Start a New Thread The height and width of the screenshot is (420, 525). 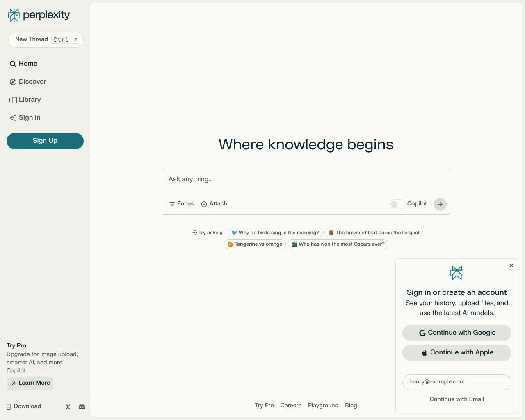[x=46, y=40]
